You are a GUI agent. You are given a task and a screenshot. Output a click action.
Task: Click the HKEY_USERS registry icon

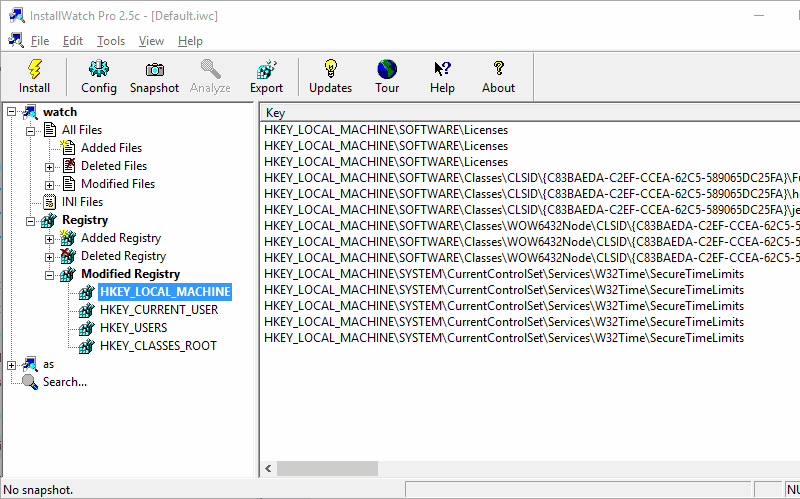[87, 328]
